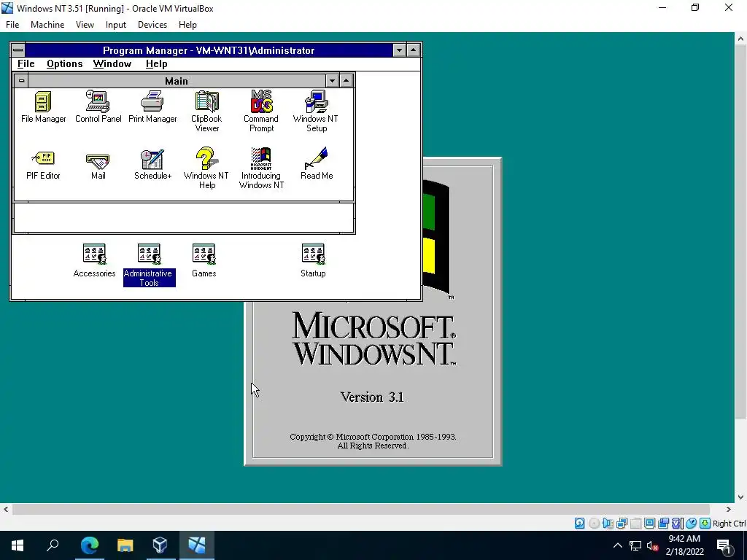Click Version 3.1 text on splash
This screenshot has width=747, height=560.
(x=372, y=397)
